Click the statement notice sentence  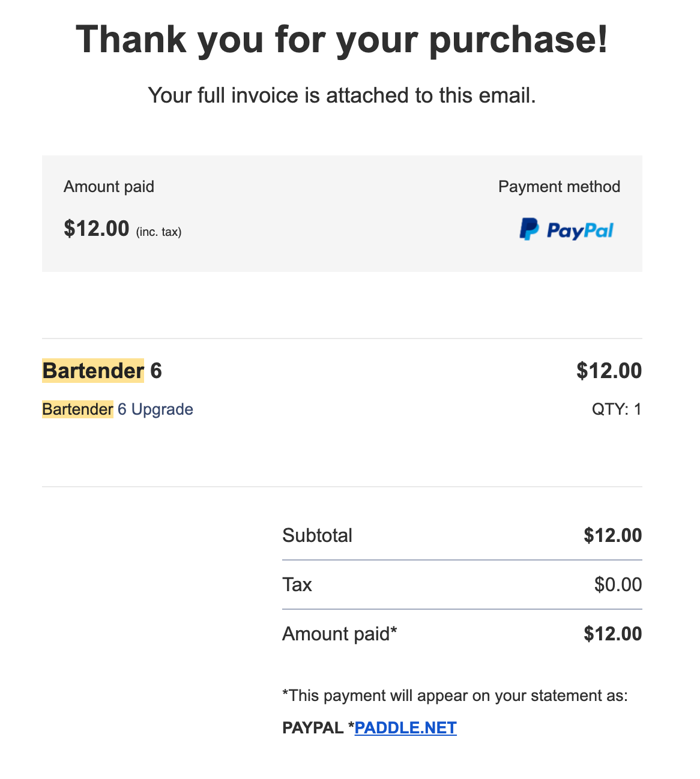click(x=454, y=696)
